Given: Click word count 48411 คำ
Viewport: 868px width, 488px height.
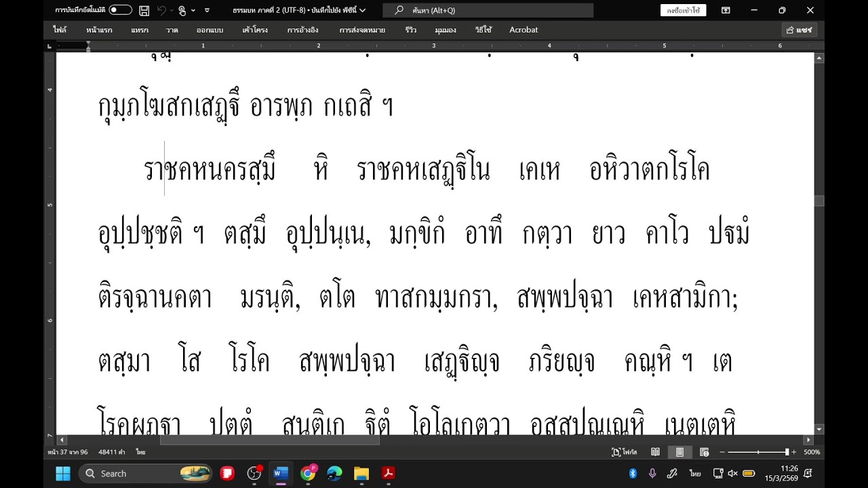Looking at the screenshot, I should (x=111, y=452).
